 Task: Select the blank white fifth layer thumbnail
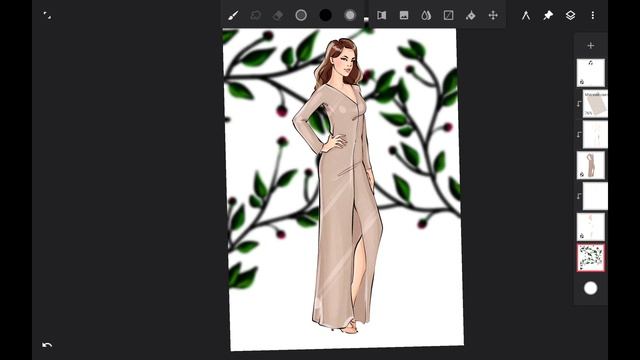coord(595,196)
